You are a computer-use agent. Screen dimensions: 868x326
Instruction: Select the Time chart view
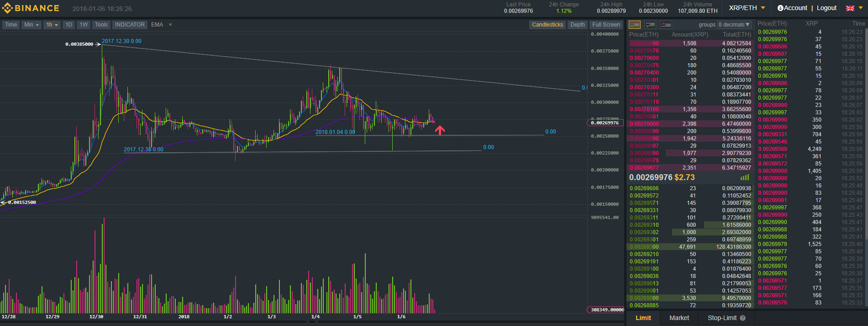11,25
